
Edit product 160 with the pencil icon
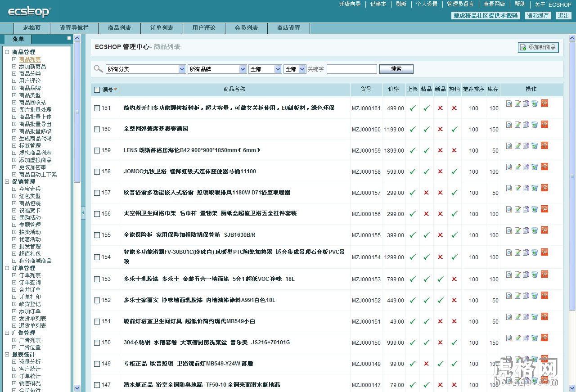[517, 125]
